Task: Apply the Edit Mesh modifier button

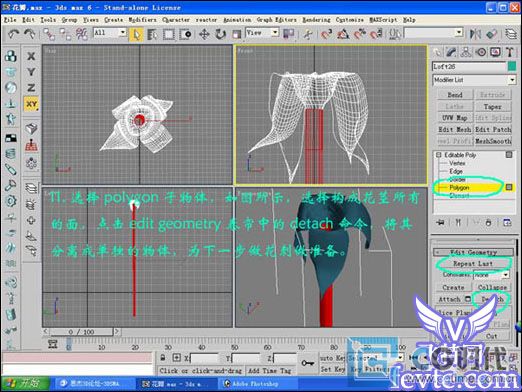Action: click(455, 129)
